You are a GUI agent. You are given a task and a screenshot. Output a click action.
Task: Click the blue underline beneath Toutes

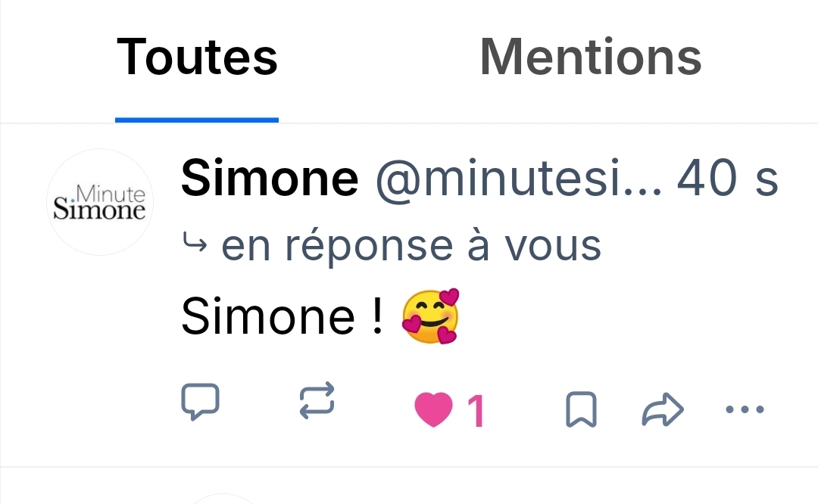click(x=197, y=120)
